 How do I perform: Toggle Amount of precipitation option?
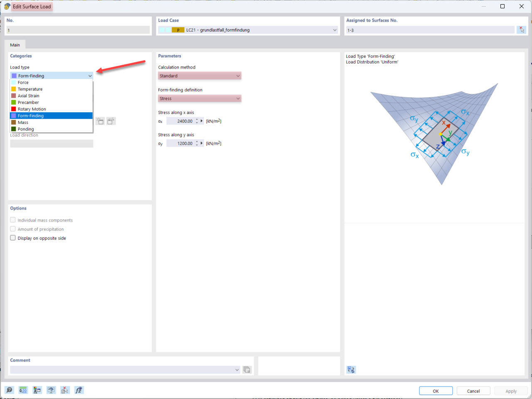12,229
